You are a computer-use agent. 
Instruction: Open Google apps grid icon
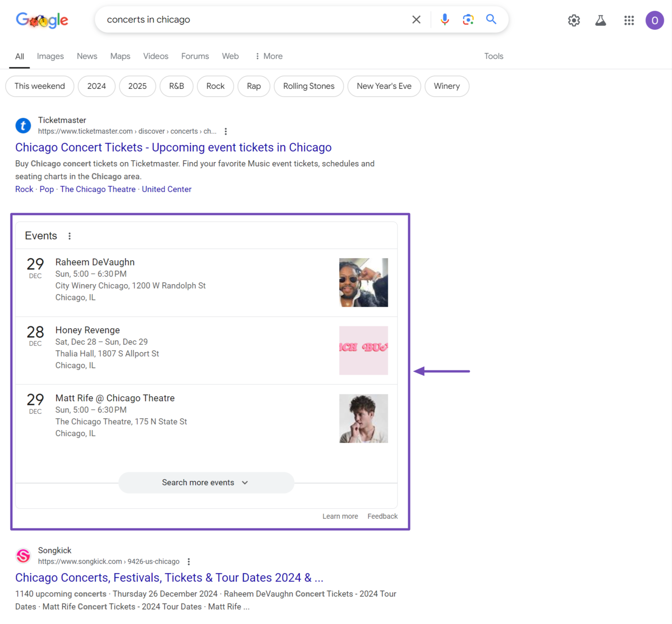tap(629, 20)
